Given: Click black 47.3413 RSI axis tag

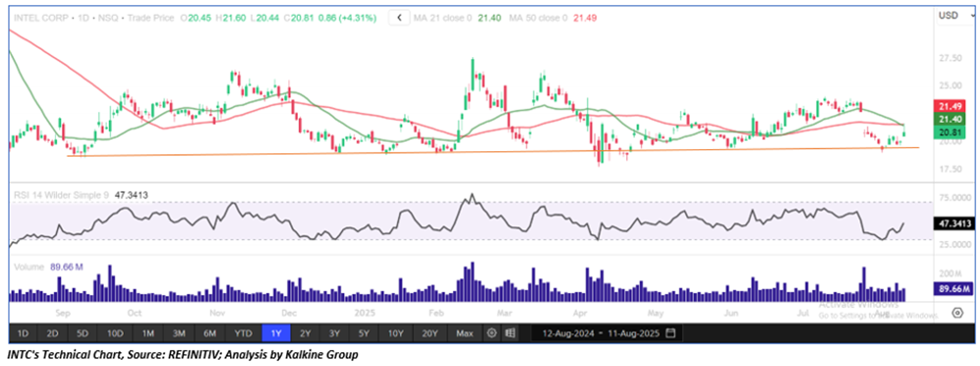Looking at the screenshot, I should tap(954, 223).
